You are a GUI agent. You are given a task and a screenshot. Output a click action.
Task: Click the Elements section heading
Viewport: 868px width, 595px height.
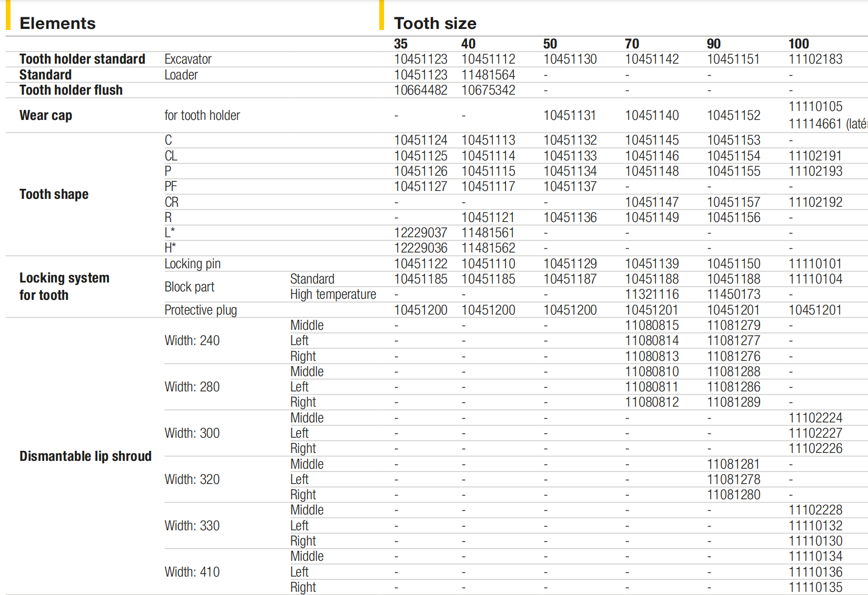pos(57,23)
